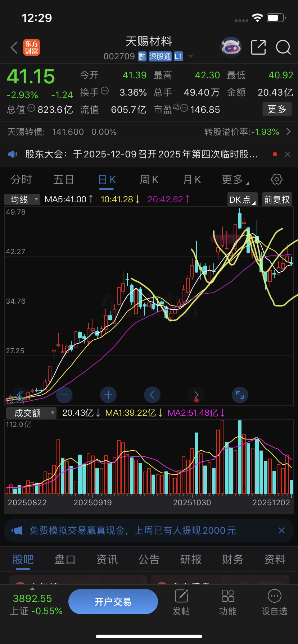The width and height of the screenshot is (298, 644).
Task: Switch to the 财务 tab
Action: (232, 560)
